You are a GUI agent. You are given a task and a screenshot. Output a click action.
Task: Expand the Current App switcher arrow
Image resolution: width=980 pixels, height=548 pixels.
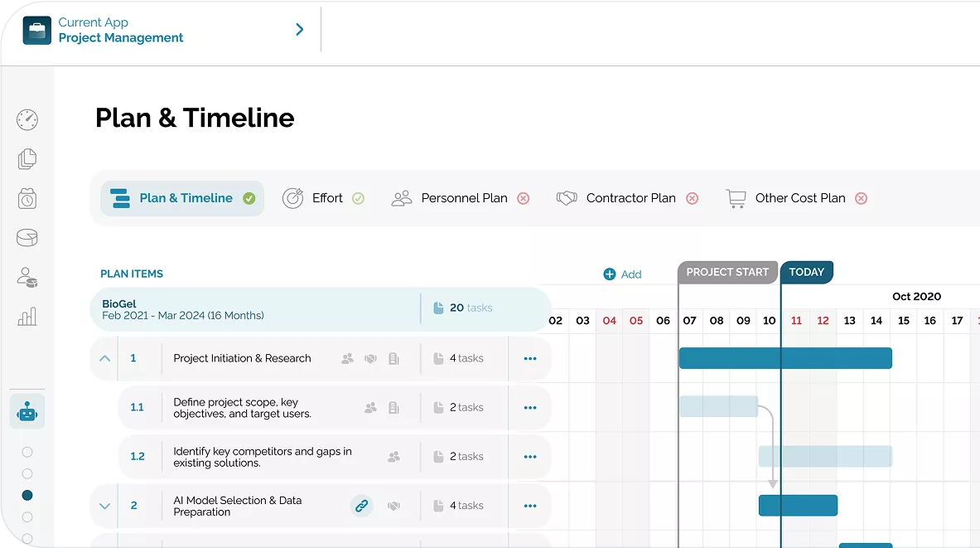pyautogui.click(x=299, y=29)
